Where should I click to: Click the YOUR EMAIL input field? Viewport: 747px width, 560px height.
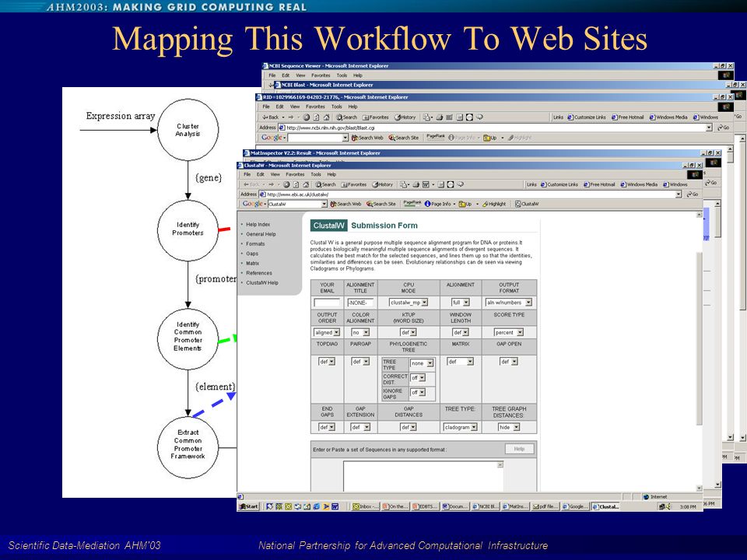pyautogui.click(x=326, y=303)
